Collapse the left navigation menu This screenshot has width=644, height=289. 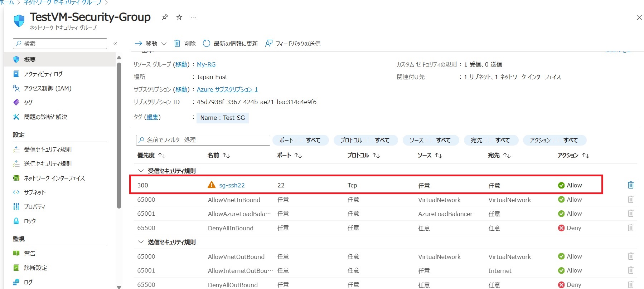115,44
